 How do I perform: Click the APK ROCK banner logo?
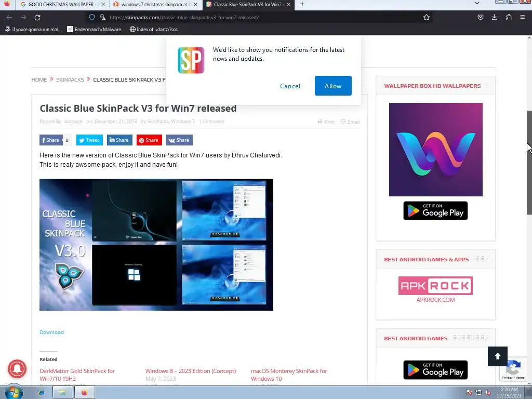click(x=436, y=286)
